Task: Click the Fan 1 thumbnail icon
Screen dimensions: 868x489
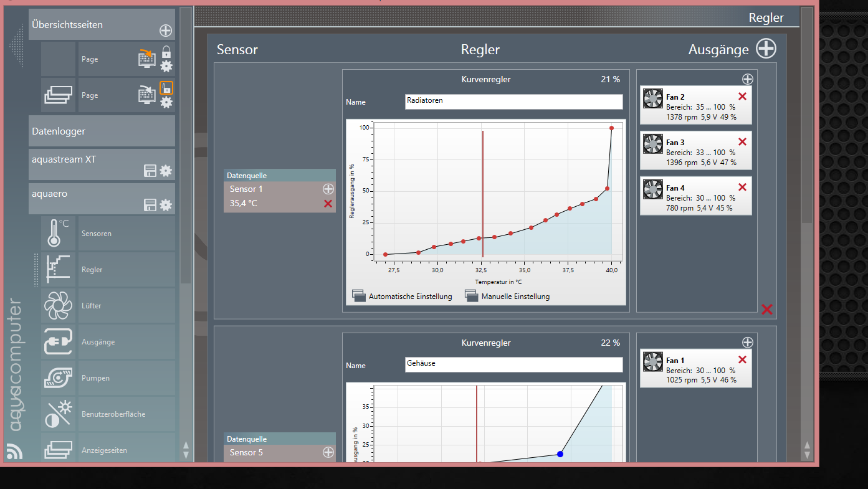Action: coord(653,361)
